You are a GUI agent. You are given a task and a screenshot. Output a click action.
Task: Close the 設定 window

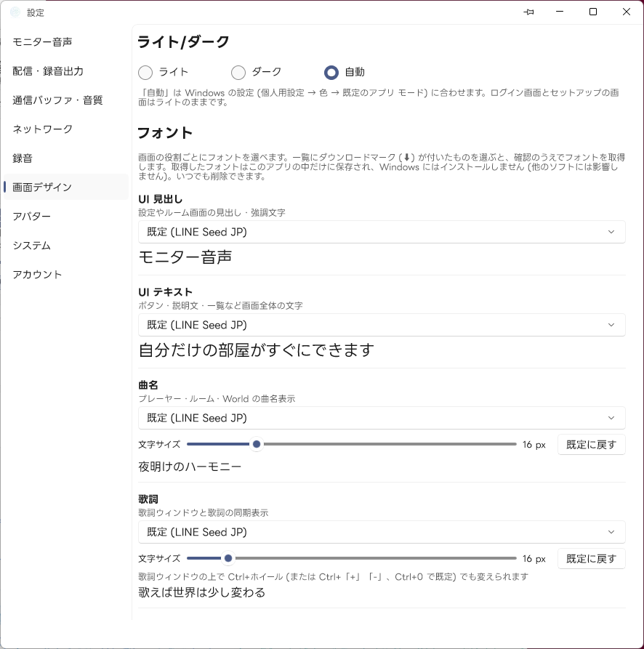click(x=627, y=12)
